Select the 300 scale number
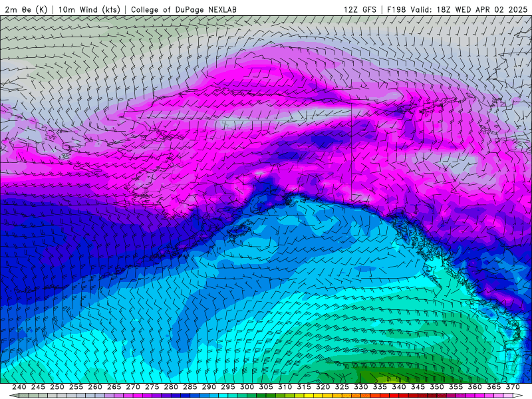 (247, 387)
